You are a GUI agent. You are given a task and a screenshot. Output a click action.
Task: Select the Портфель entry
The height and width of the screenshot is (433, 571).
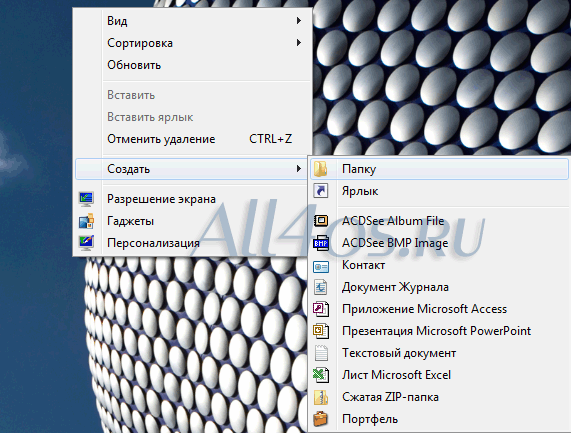[439, 419]
